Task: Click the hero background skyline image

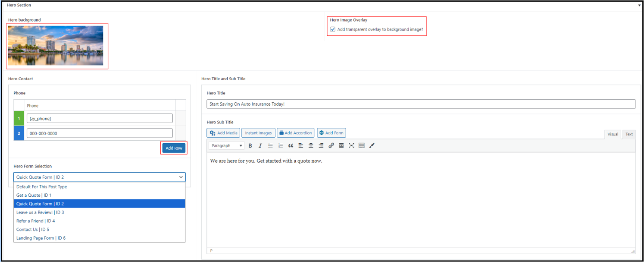Action: [56, 45]
